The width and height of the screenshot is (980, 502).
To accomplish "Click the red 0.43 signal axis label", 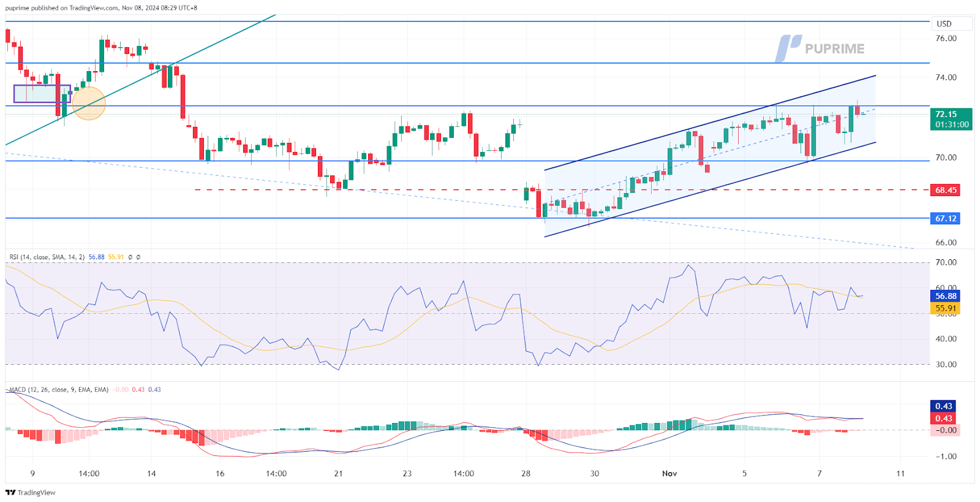I will pyautogui.click(x=944, y=418).
